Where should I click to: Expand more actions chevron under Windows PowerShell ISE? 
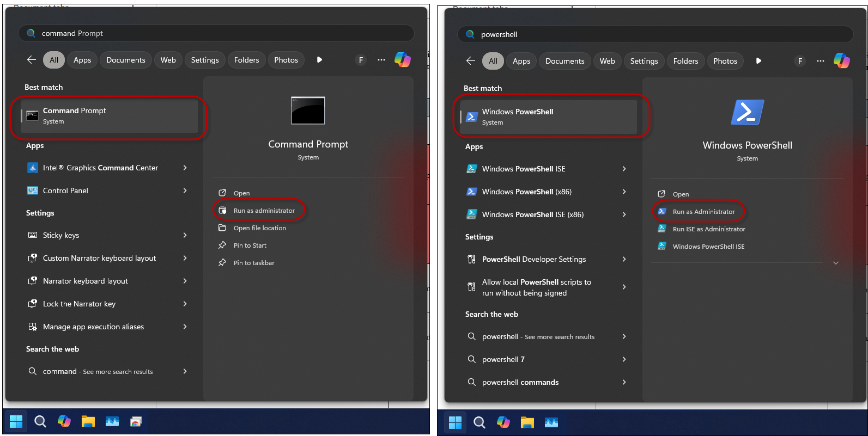(835, 263)
